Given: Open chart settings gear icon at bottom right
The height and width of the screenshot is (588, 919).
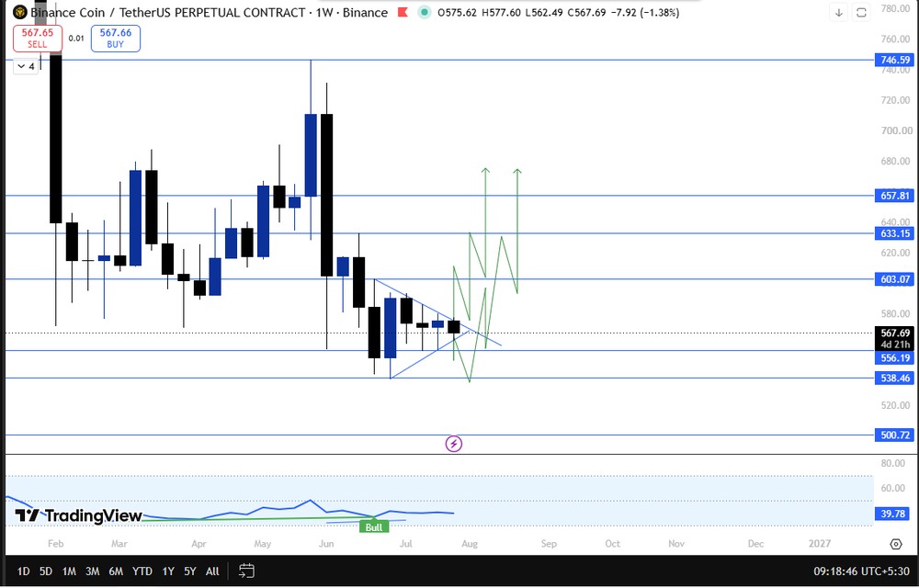Looking at the screenshot, I should point(895,544).
